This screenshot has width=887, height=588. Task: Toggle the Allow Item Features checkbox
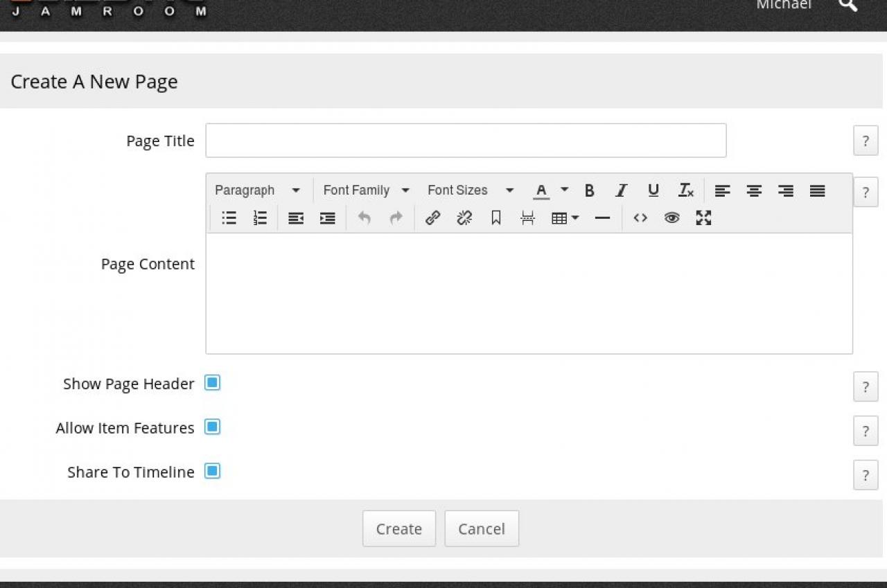(x=212, y=427)
